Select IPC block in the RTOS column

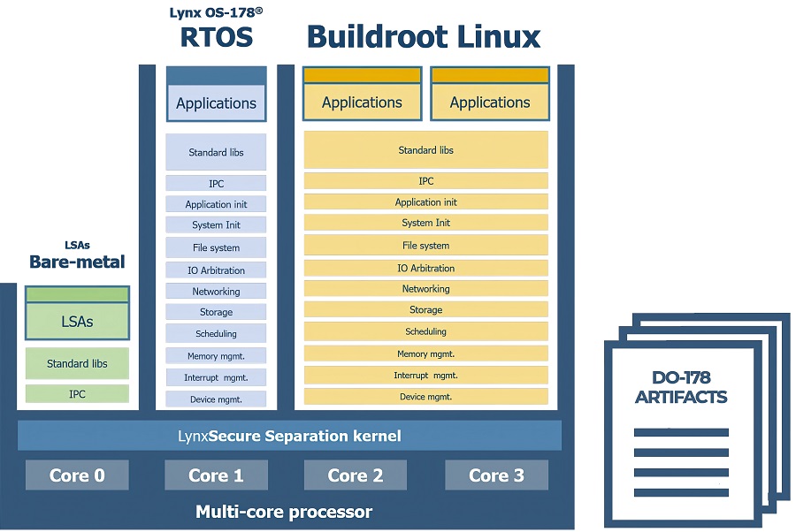[x=216, y=184]
